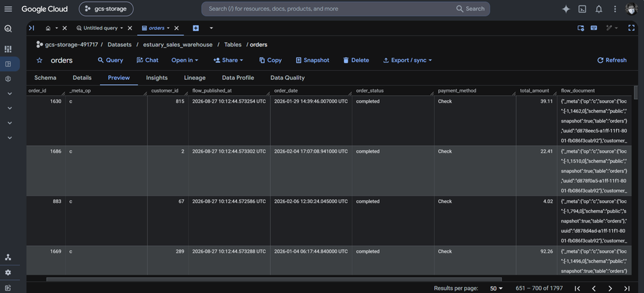Expand dropdown arrow next to new-tab button
This screenshot has width=644, height=293.
tap(211, 28)
